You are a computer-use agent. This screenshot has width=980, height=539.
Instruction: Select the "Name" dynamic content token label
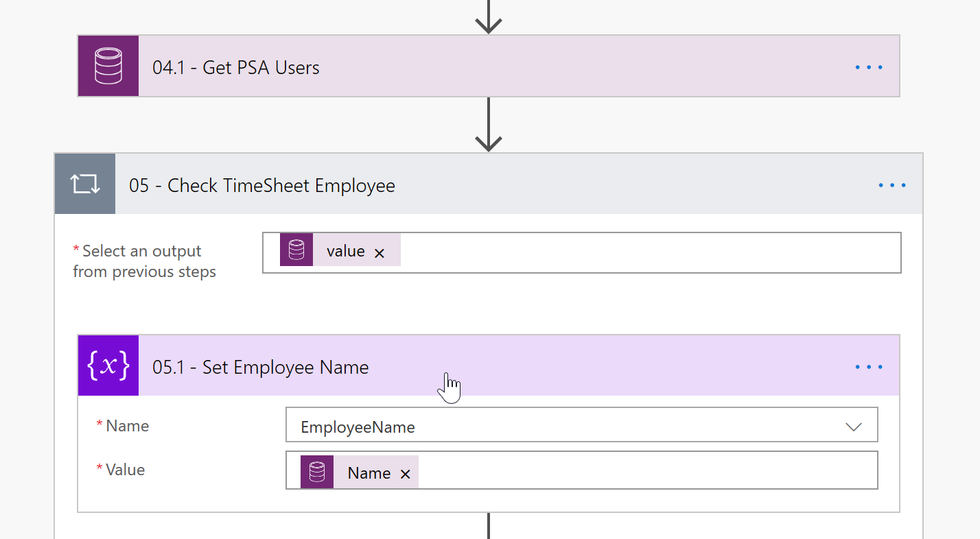pyautogui.click(x=369, y=473)
